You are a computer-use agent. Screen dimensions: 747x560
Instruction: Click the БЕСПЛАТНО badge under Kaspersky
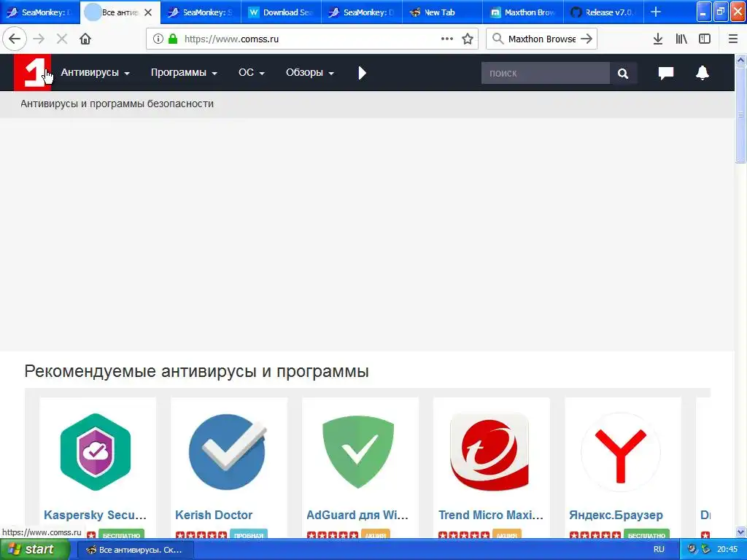122,534
